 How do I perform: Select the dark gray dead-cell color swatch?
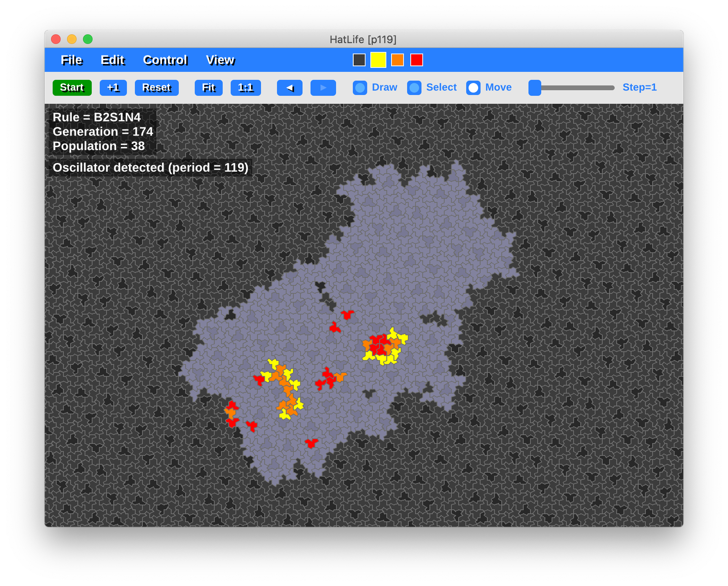tap(359, 60)
